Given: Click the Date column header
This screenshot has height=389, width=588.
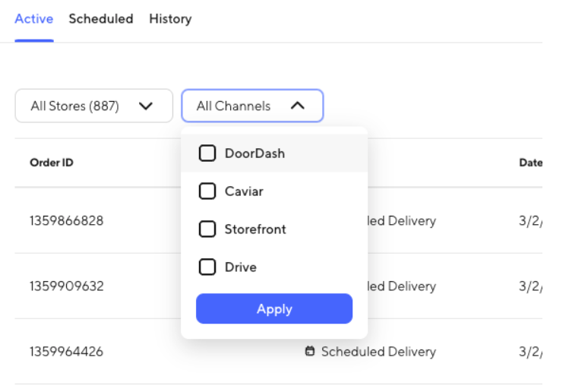Looking at the screenshot, I should click(530, 163).
